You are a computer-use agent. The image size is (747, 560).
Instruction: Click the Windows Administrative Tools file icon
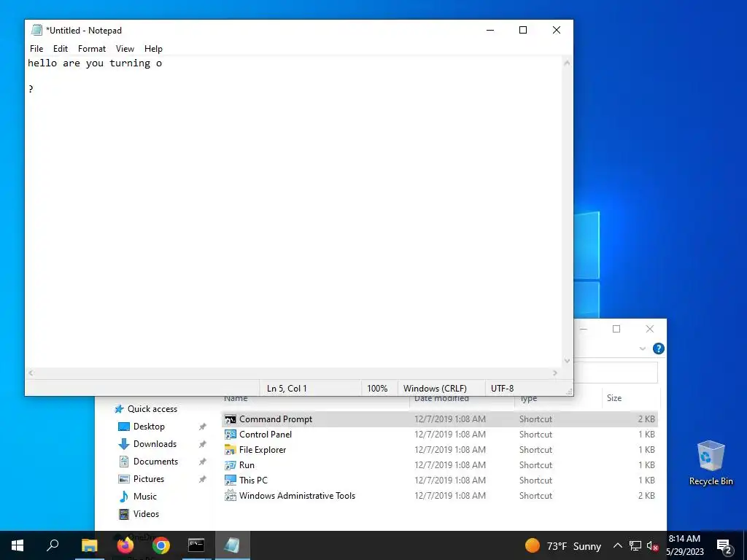(231, 496)
